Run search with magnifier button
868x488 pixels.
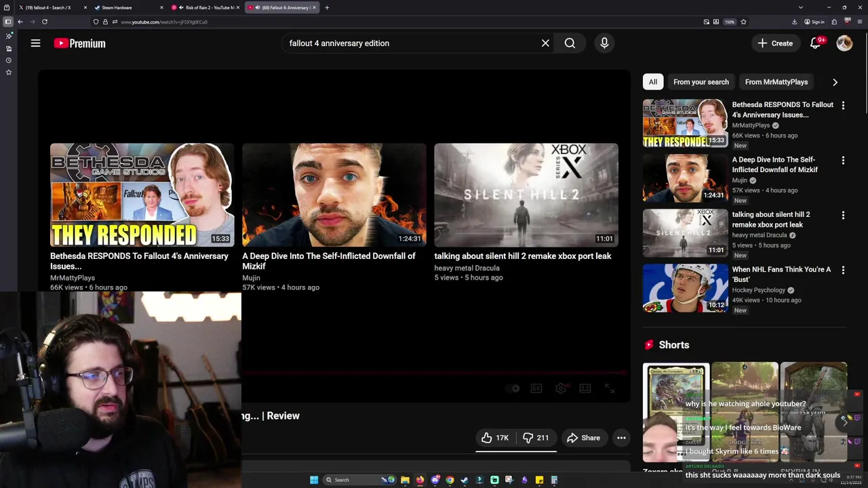tap(570, 43)
